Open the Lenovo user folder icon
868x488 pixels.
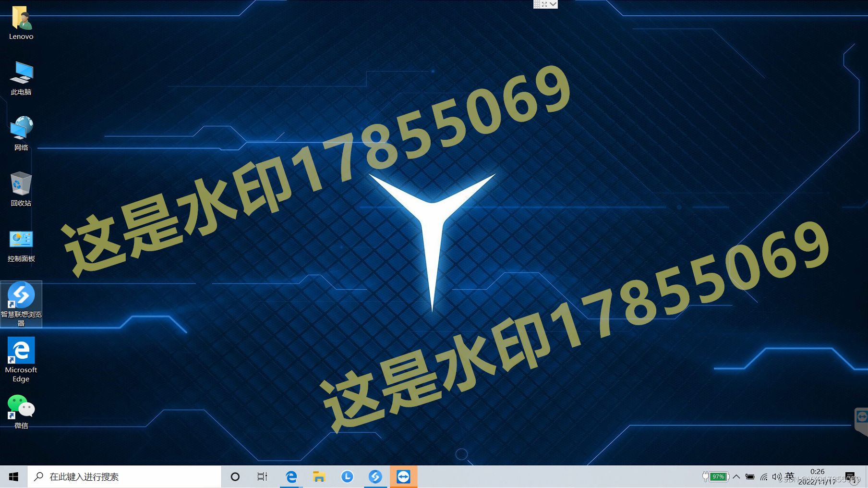(21, 23)
